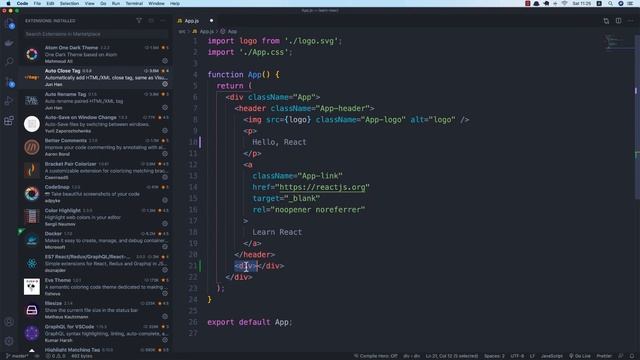Open the notifications bell in status bar
The height and width of the screenshot is (360, 640).
tap(632, 356)
